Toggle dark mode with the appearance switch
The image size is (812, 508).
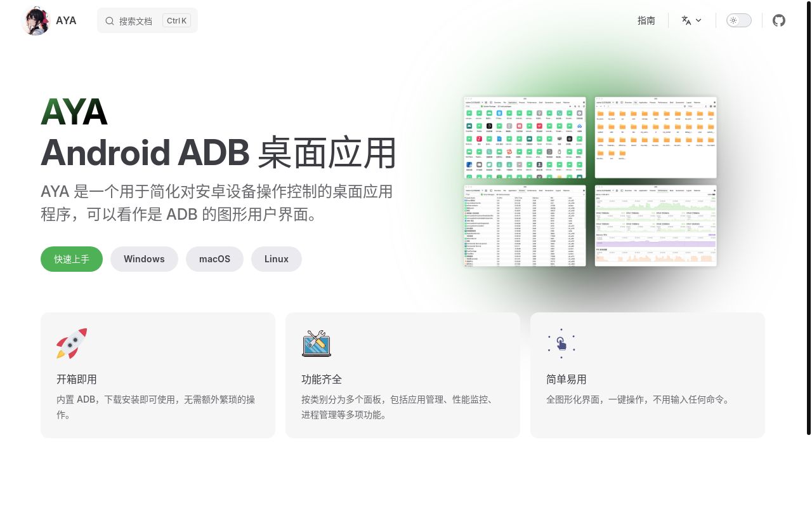(738, 20)
